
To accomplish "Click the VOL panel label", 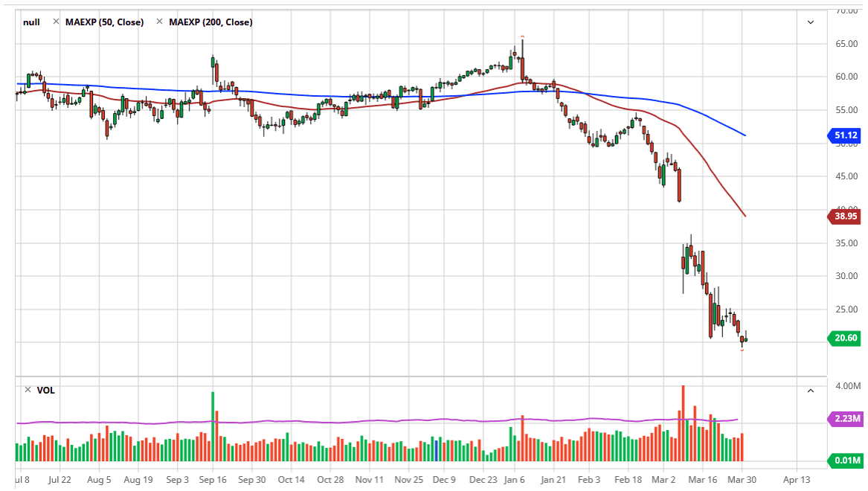I will [45, 390].
